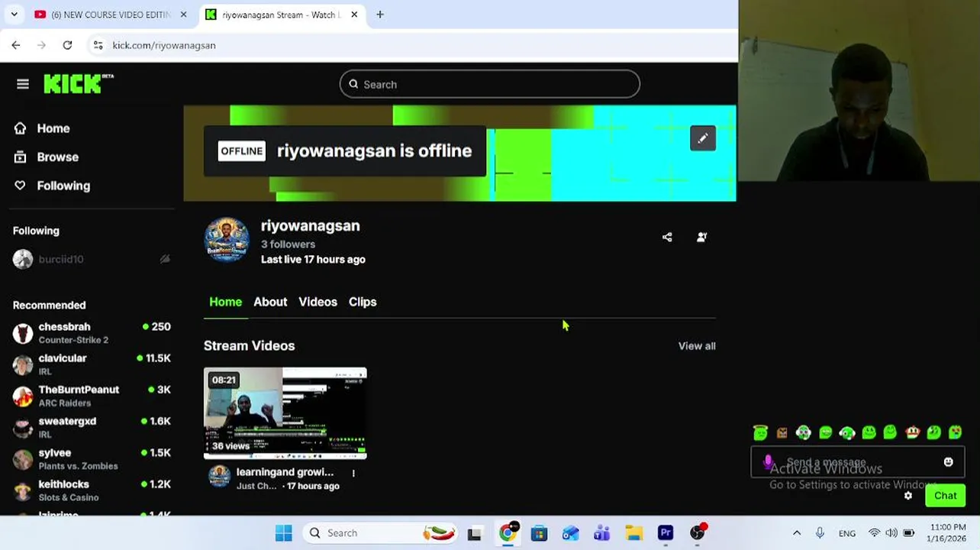Open the clavicular recommended channel
980x550 pixels.
point(92,364)
